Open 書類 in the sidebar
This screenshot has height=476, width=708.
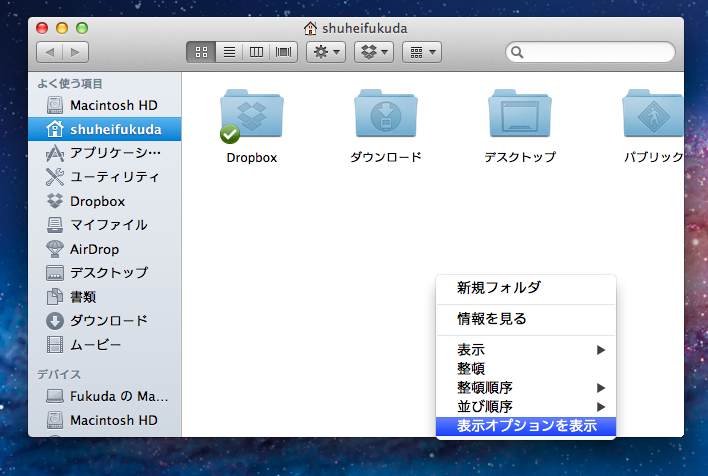(x=105, y=297)
